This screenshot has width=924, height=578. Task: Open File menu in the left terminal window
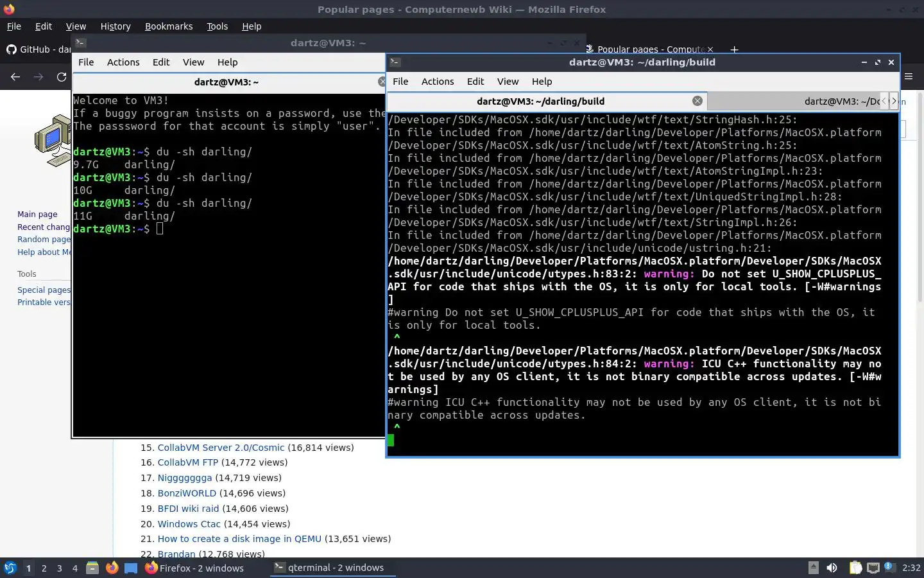(86, 62)
